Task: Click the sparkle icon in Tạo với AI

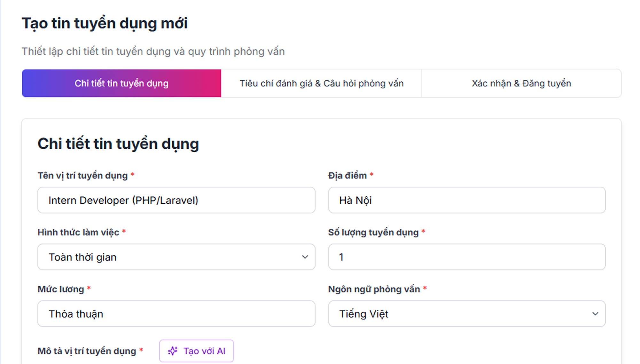Action: pos(173,351)
